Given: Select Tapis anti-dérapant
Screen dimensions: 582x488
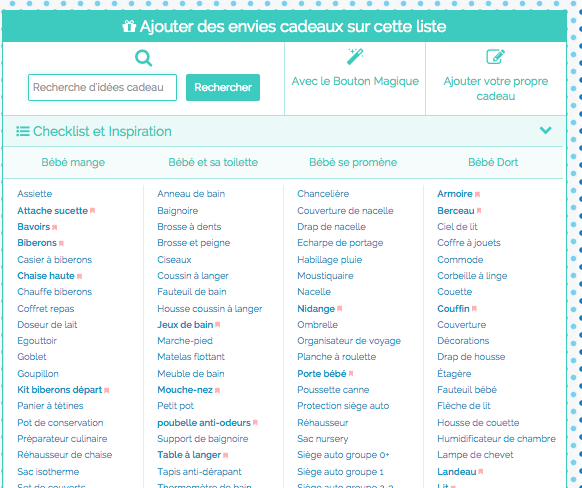Looking at the screenshot, I should coord(199,472).
